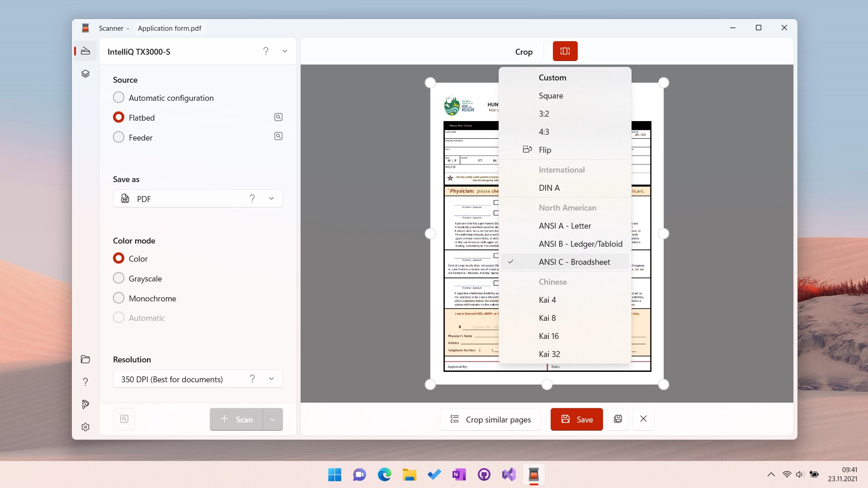The image size is (868, 488).
Task: Click the crop aspect ratio icon
Action: 565,51
